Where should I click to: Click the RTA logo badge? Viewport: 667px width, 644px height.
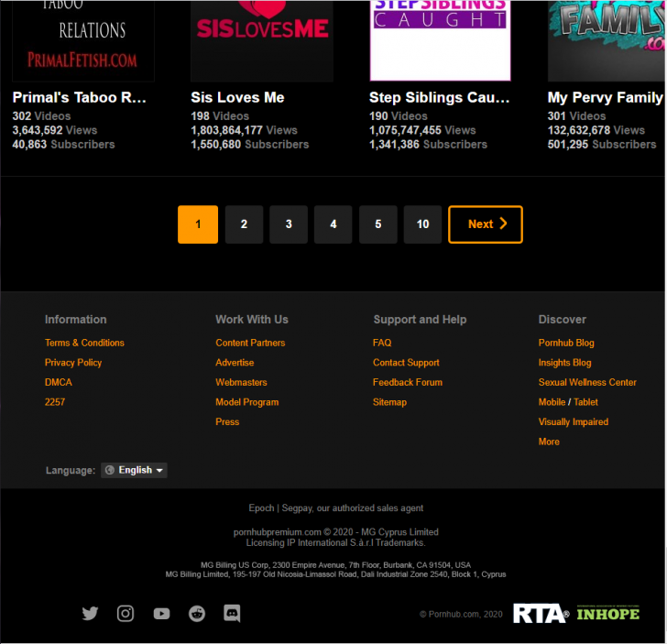point(541,614)
